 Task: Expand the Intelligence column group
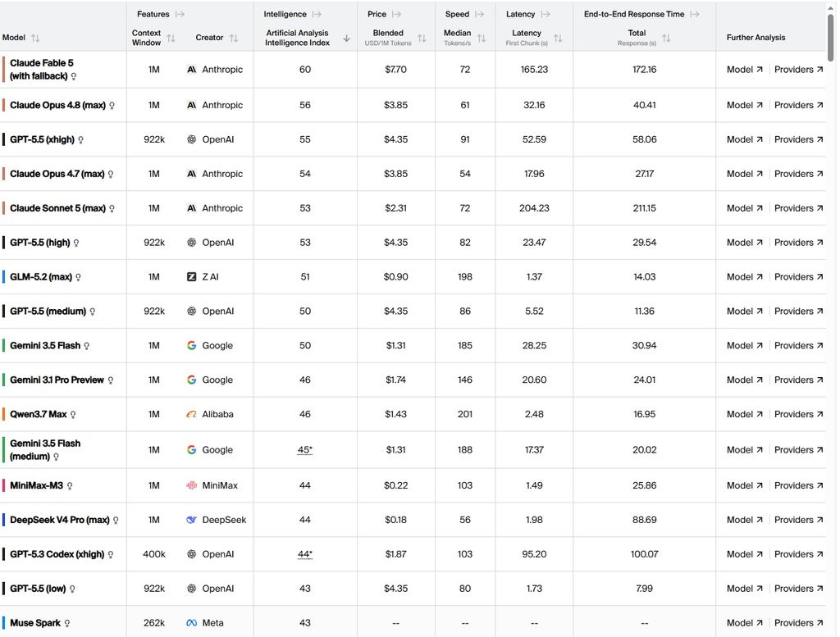[317, 15]
